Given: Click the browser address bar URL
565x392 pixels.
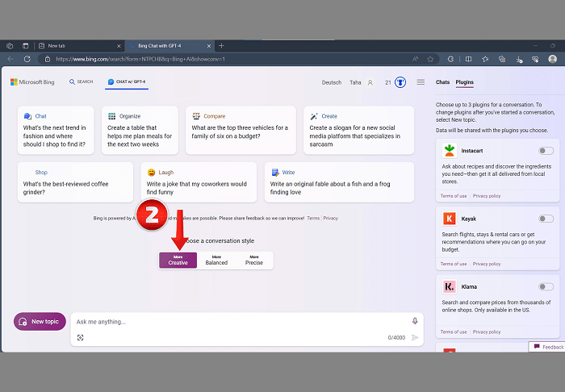Looking at the screenshot, I should (x=140, y=59).
